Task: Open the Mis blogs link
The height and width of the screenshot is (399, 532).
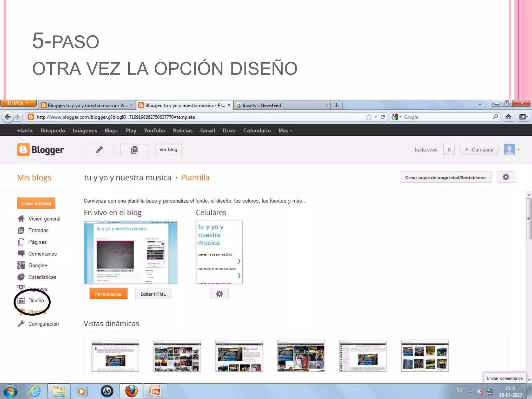Action: tap(34, 178)
